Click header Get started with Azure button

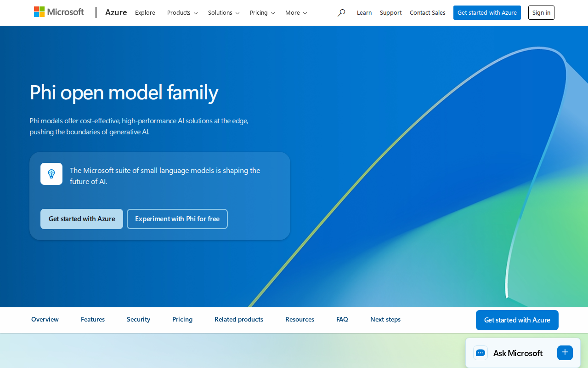click(x=487, y=13)
